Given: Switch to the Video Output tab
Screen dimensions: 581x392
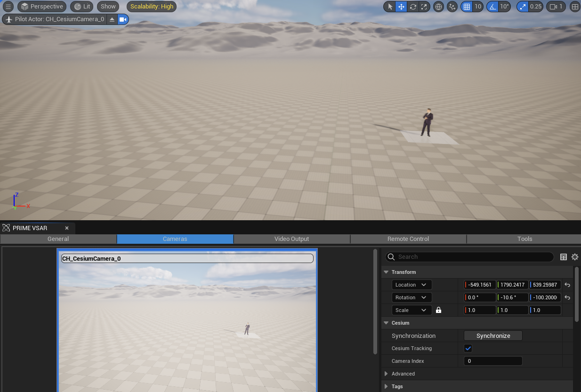Looking at the screenshot, I should [291, 239].
